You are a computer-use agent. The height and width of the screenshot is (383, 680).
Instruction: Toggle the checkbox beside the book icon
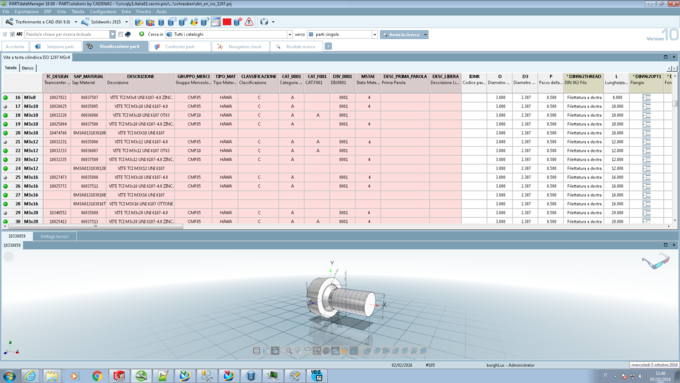[121, 34]
